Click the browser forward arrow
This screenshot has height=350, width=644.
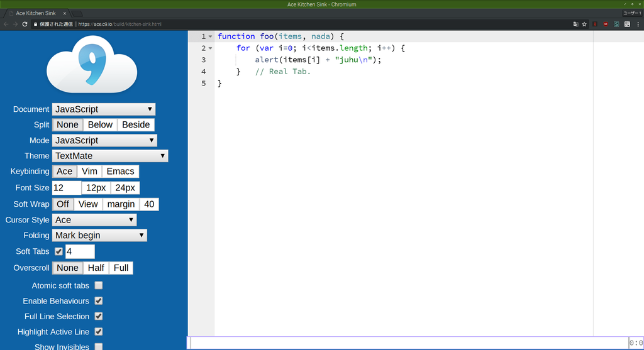(15, 25)
